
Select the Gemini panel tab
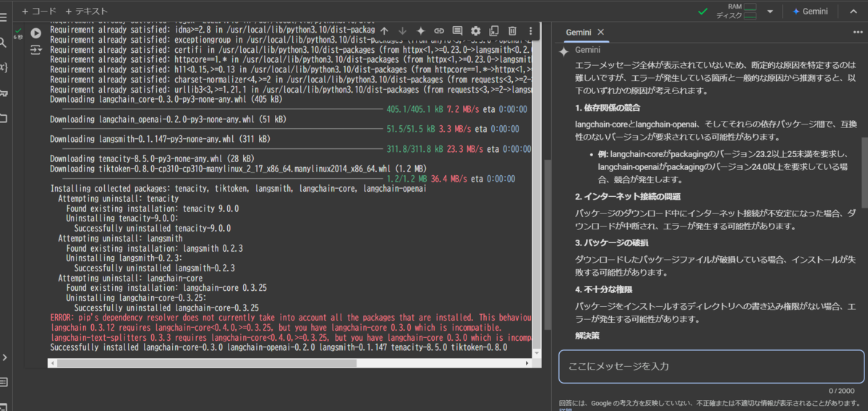pos(578,33)
